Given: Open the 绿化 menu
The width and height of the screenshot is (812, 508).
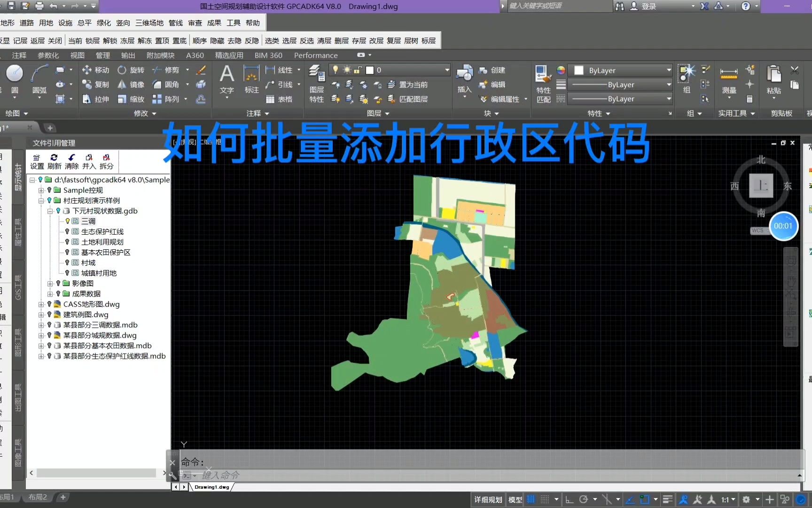Looking at the screenshot, I should pyautogui.click(x=104, y=23).
